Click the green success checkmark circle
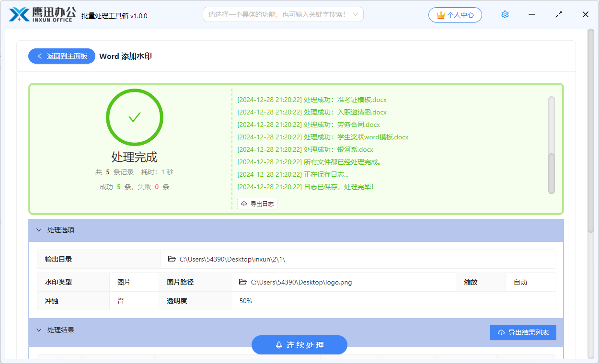This screenshot has height=364, width=599. click(x=135, y=117)
